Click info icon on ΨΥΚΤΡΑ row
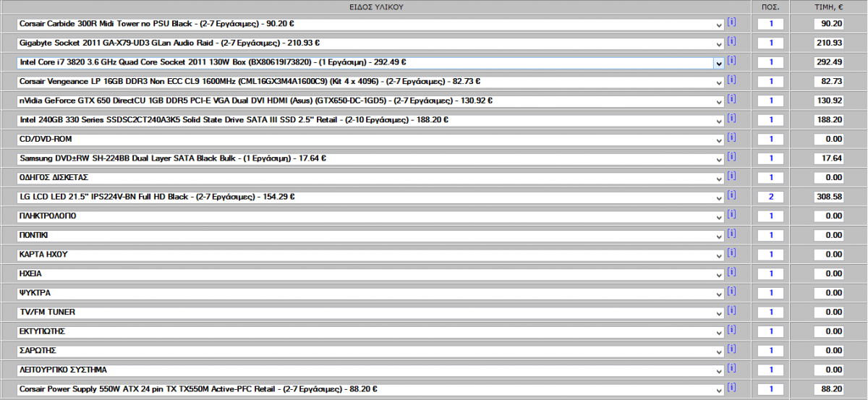This screenshot has height=400, width=868. [731, 292]
